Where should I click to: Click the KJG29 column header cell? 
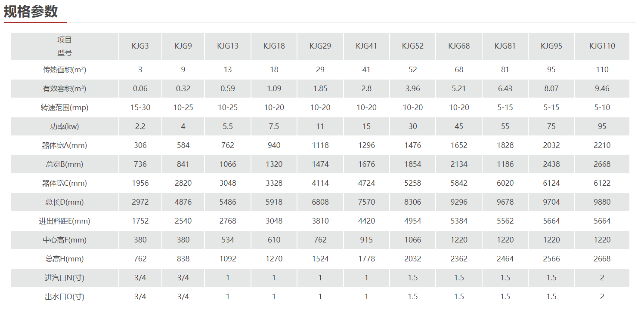pos(320,46)
